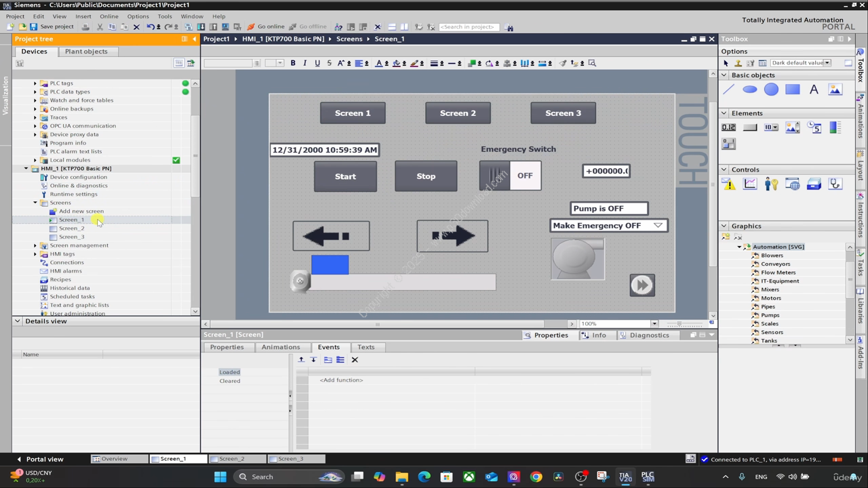This screenshot has height=488, width=868.
Task: Select the Symbolic I/O field element
Action: pyautogui.click(x=771, y=127)
